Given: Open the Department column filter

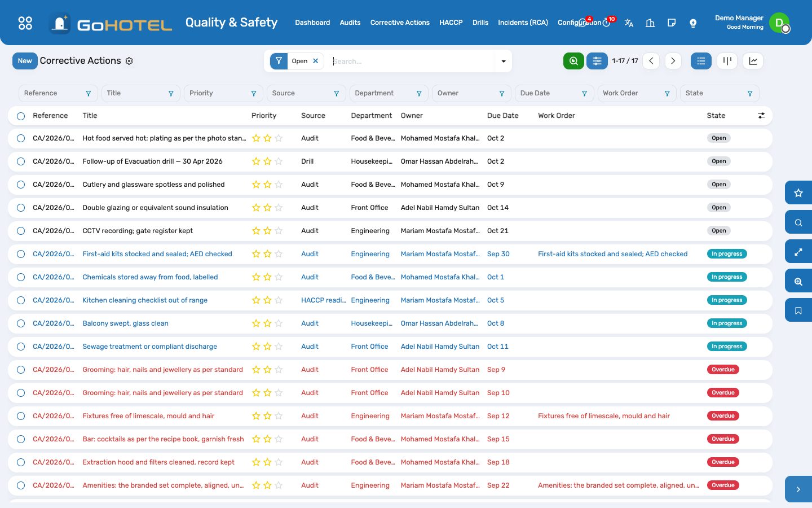Looking at the screenshot, I should pyautogui.click(x=419, y=94).
